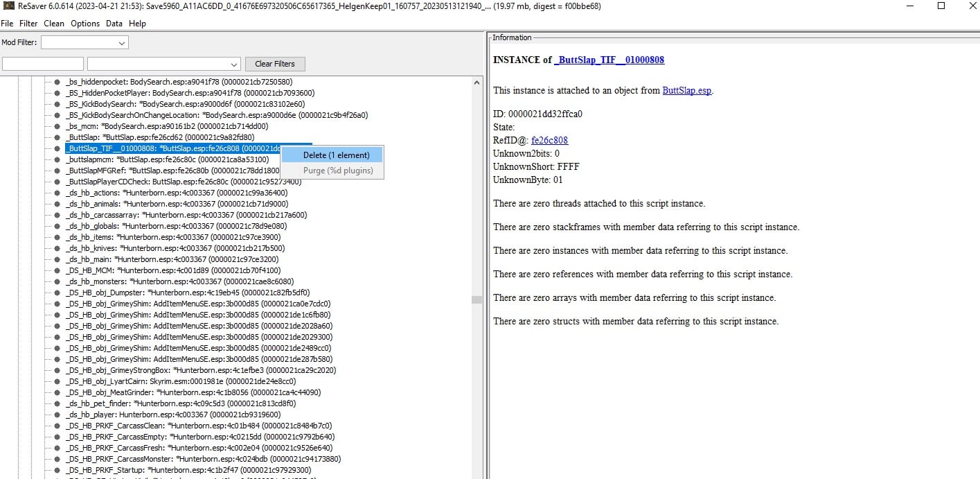980x479 pixels.
Task: Open the ButtSlap.esp plugin link
Action: pos(686,90)
